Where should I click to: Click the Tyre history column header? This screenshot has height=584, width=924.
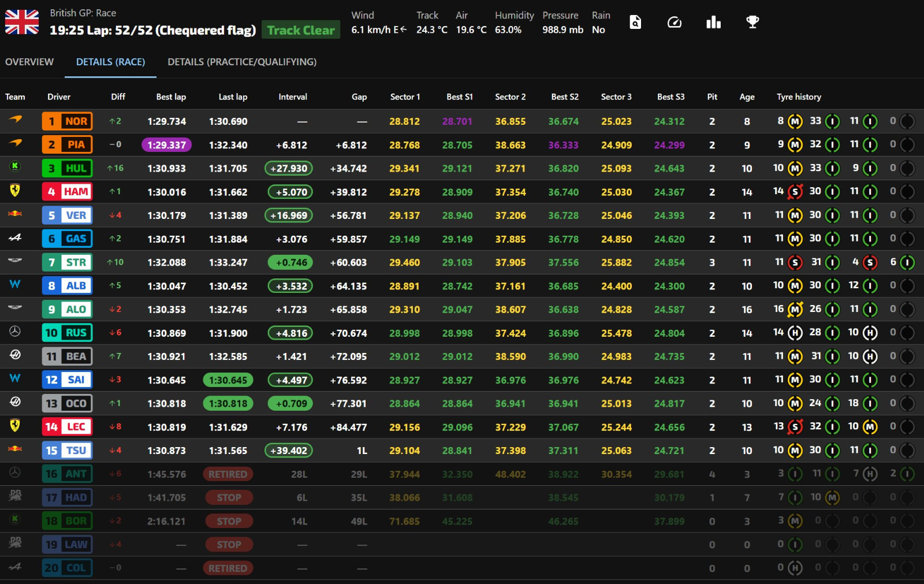[x=799, y=97]
